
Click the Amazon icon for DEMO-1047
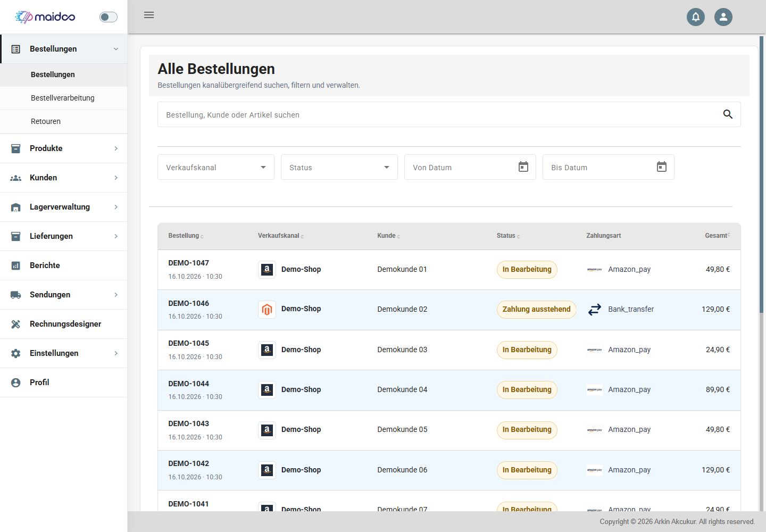[267, 269]
